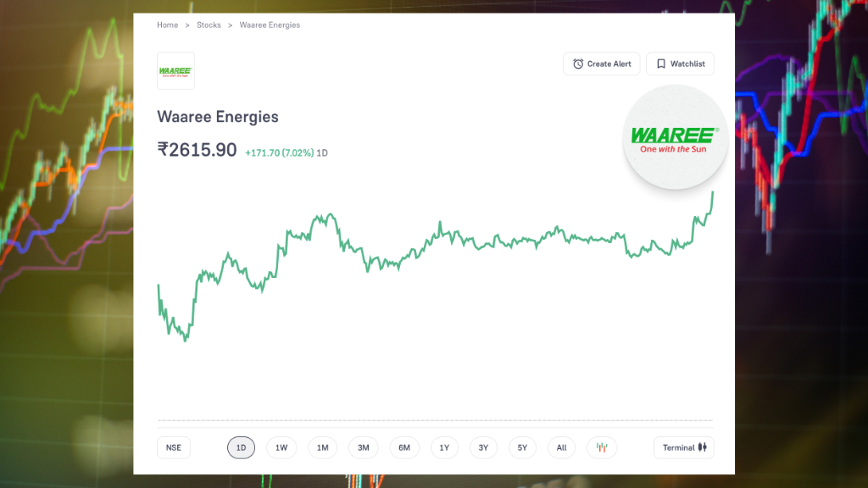Open the candlestick chart type icon
The image size is (868, 488).
(602, 447)
